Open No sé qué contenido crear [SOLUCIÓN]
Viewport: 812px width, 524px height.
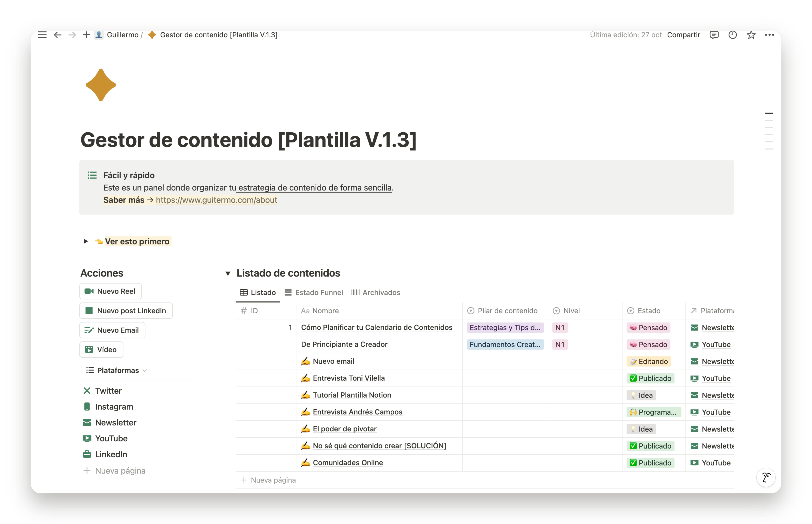point(379,445)
